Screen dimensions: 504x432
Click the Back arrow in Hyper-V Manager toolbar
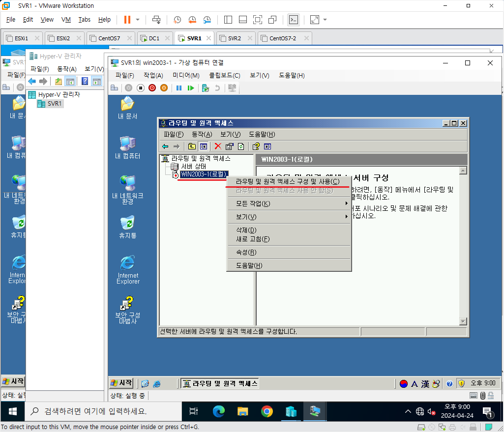[32, 81]
